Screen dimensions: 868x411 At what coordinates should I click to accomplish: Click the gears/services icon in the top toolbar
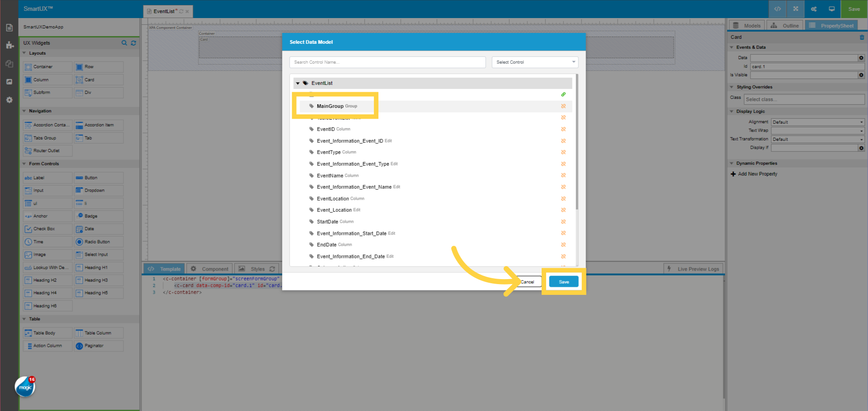813,9
